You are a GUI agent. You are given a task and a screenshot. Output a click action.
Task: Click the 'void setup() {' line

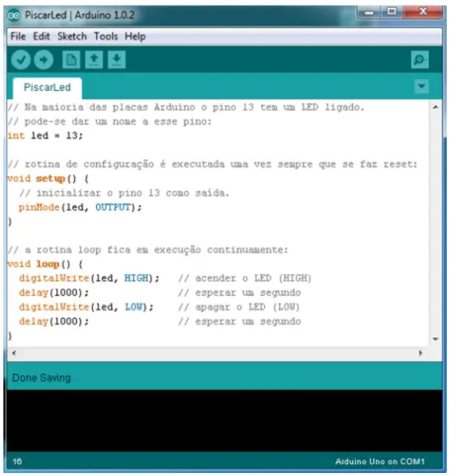pyautogui.click(x=48, y=179)
